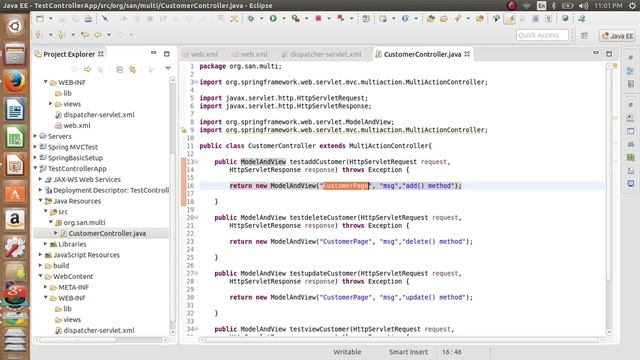Open Firefox from the Ubuntu launcher
The width and height of the screenshot is (640, 360).
click(x=15, y=81)
